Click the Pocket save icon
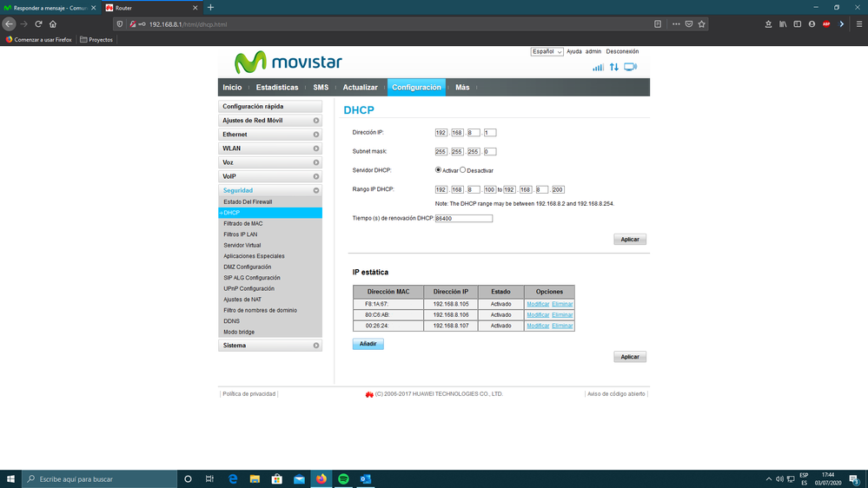The height and width of the screenshot is (488, 868). [689, 23]
